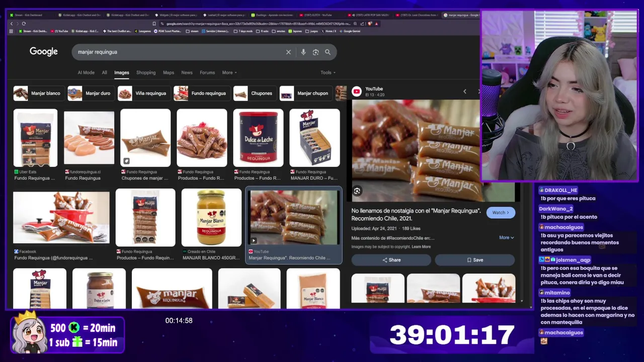The image size is (644, 362).
Task: Click the share icon in the address bar
Action: [362, 24]
